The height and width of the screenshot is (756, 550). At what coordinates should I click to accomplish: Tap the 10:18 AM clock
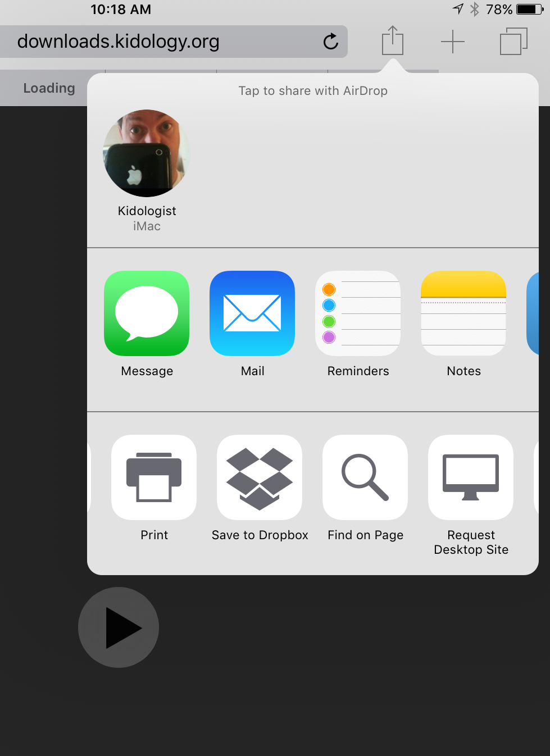[121, 10]
